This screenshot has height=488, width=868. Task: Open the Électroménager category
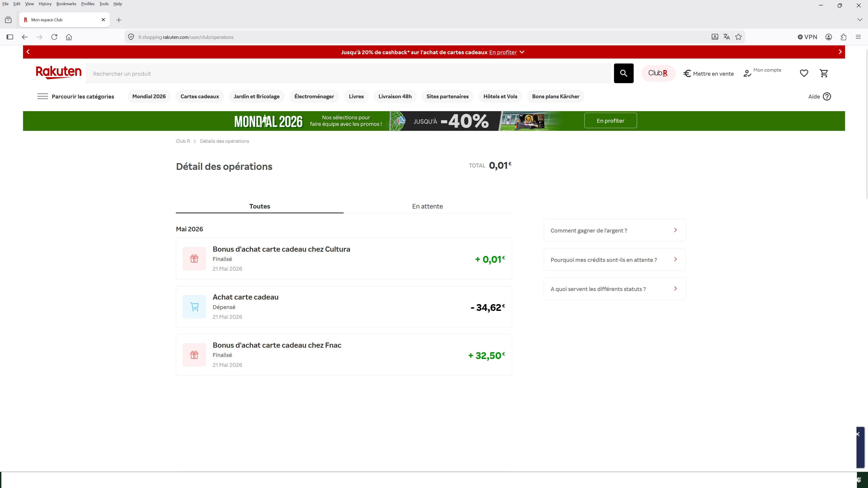click(314, 96)
